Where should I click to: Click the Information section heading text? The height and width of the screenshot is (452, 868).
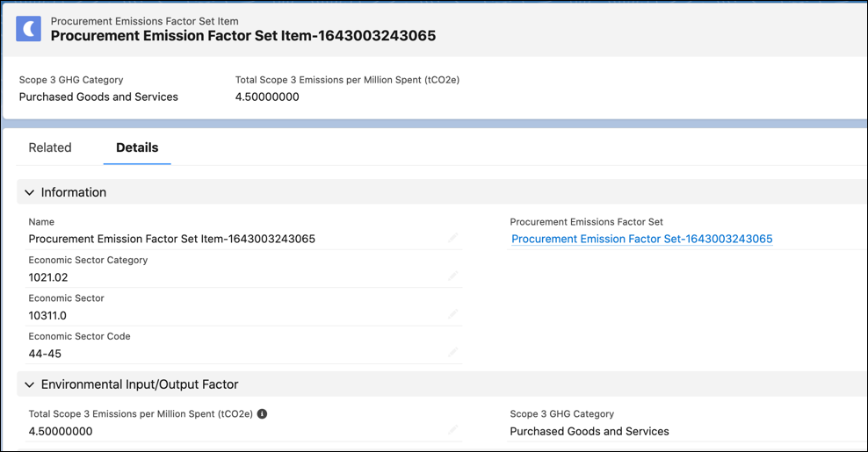[x=74, y=192]
